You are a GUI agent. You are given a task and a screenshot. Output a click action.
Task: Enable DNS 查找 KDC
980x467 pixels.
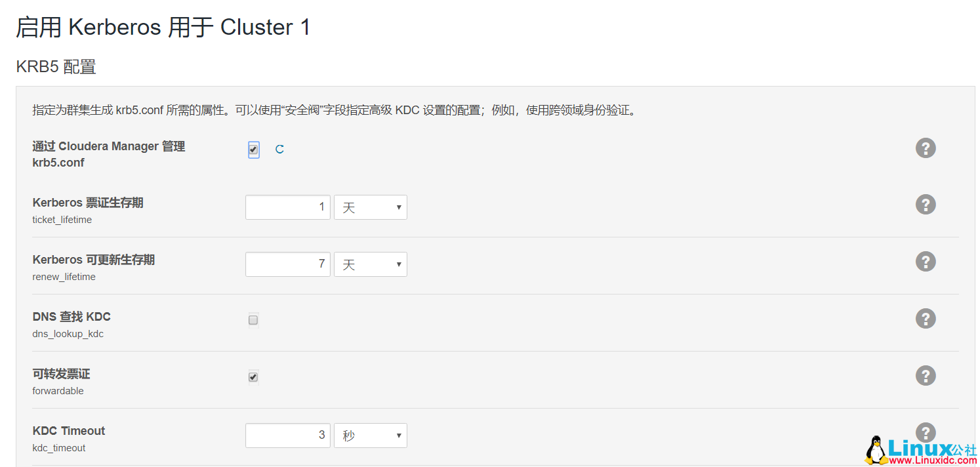253,319
